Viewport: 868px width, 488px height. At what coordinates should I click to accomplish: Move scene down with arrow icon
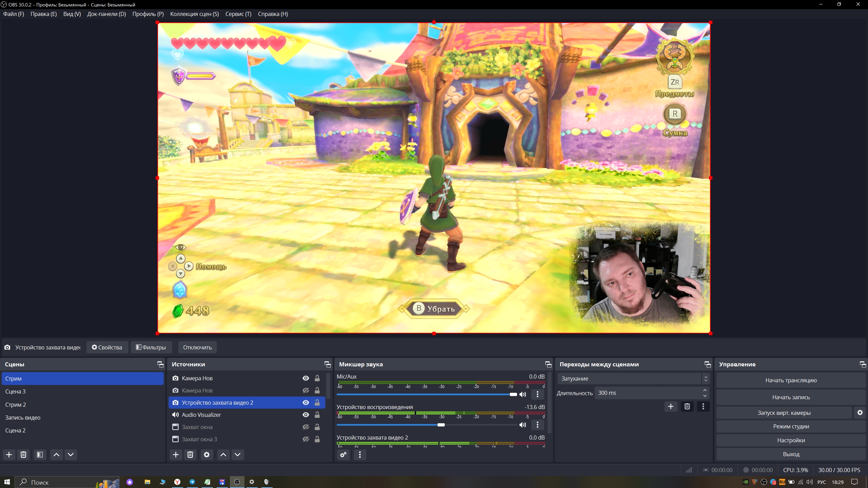tap(71, 454)
